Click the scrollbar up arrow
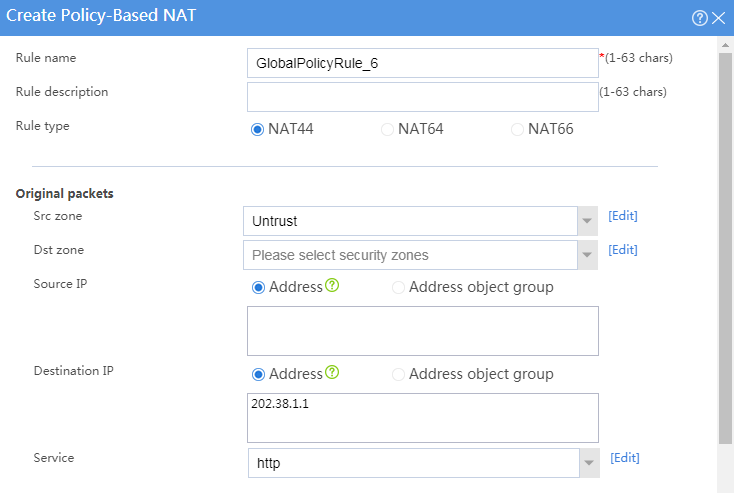Screen dimensions: 734x493 [x=725, y=45]
